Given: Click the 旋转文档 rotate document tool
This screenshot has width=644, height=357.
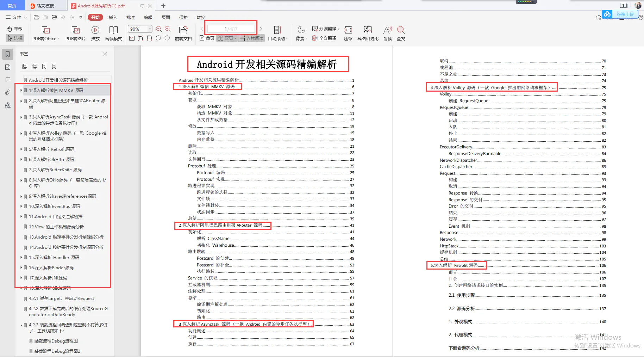Looking at the screenshot, I should [x=183, y=33].
